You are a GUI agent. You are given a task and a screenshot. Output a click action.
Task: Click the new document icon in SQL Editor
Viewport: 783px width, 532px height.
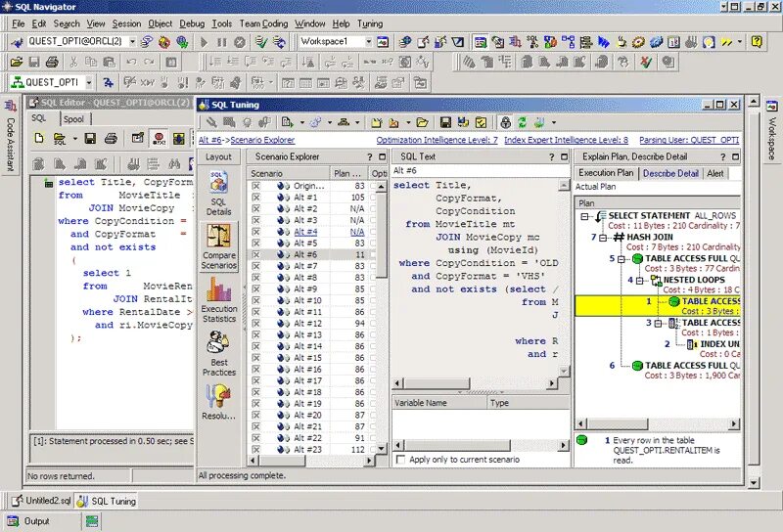39,138
